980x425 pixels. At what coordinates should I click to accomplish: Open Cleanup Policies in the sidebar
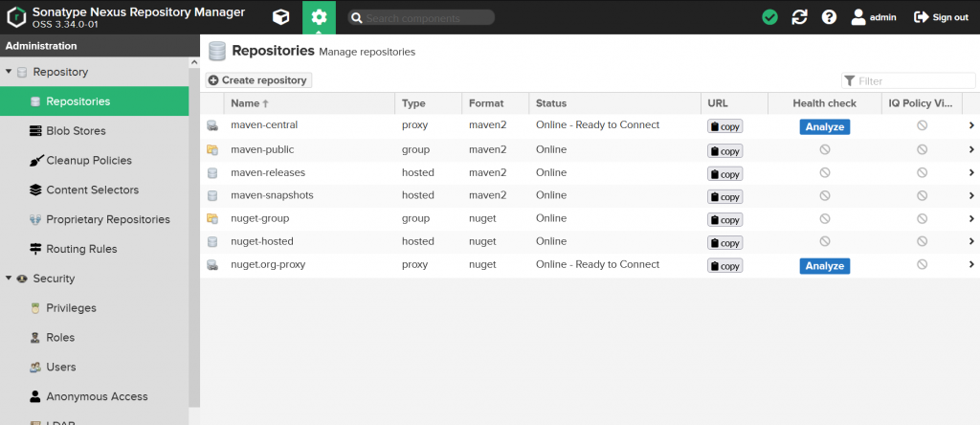pyautogui.click(x=95, y=160)
